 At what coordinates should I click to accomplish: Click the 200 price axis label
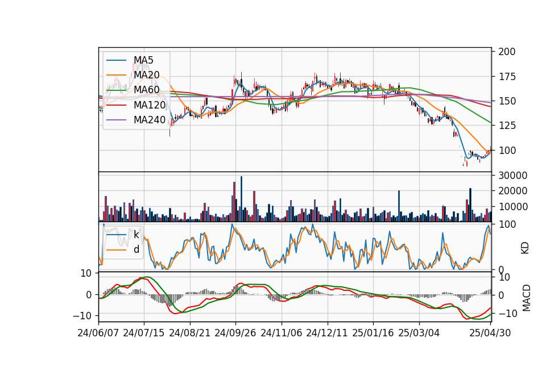[x=507, y=52]
